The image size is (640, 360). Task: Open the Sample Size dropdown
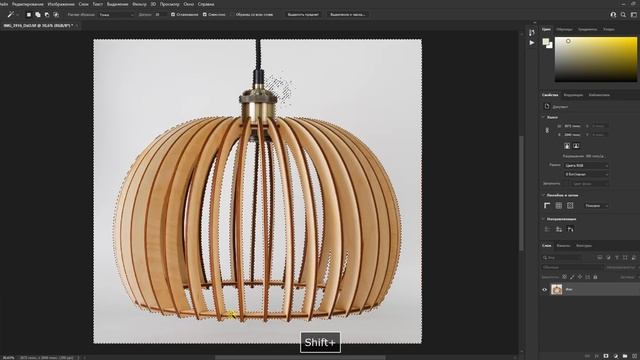click(x=116, y=15)
